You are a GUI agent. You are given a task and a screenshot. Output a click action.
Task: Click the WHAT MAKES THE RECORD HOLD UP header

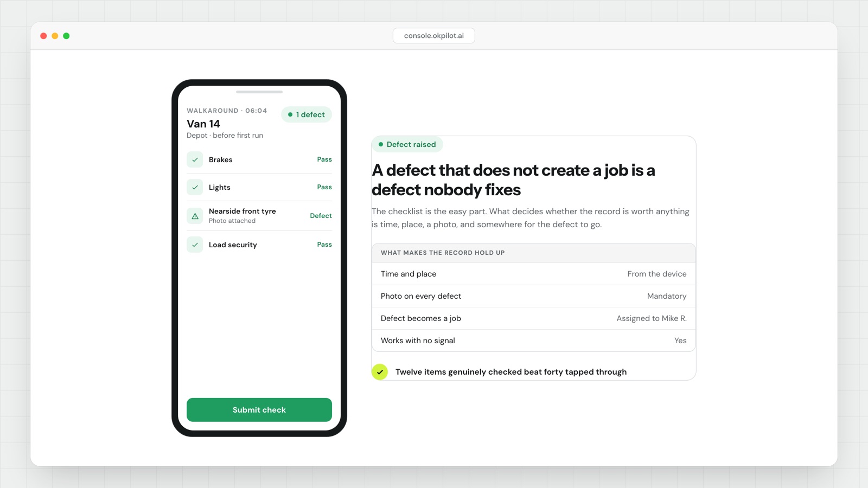(443, 253)
